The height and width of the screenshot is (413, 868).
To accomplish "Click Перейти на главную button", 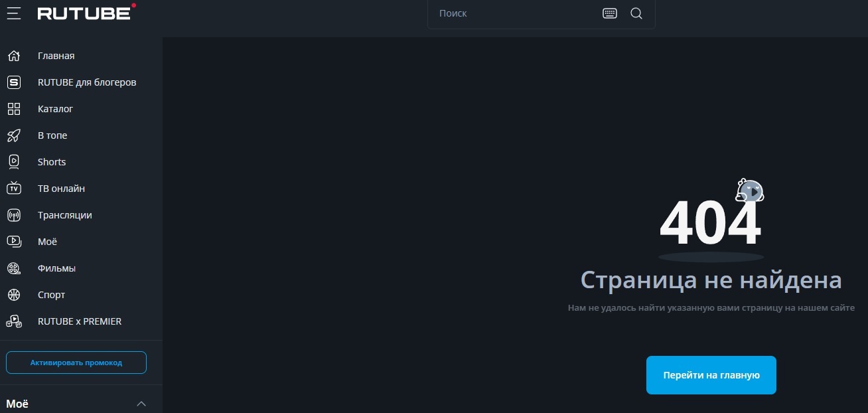I will point(711,375).
